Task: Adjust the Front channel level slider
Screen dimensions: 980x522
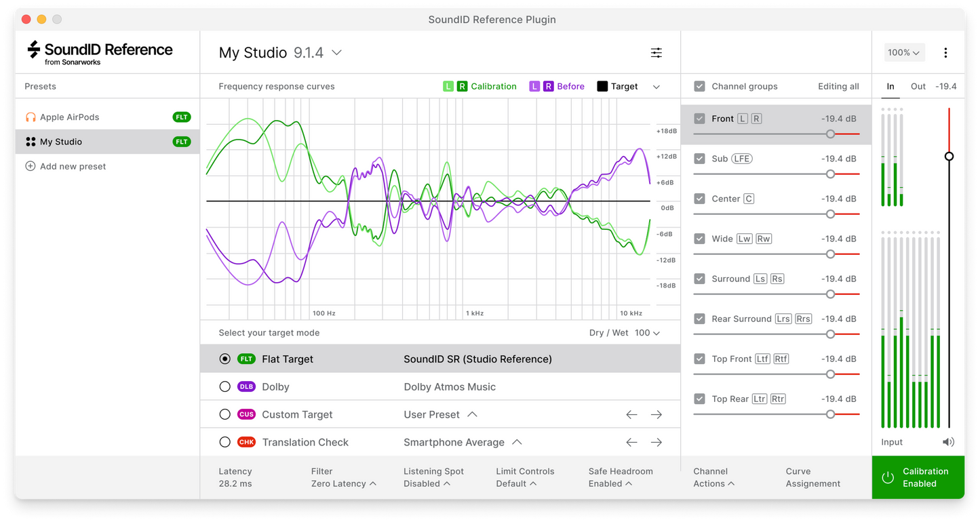Action: pos(830,134)
